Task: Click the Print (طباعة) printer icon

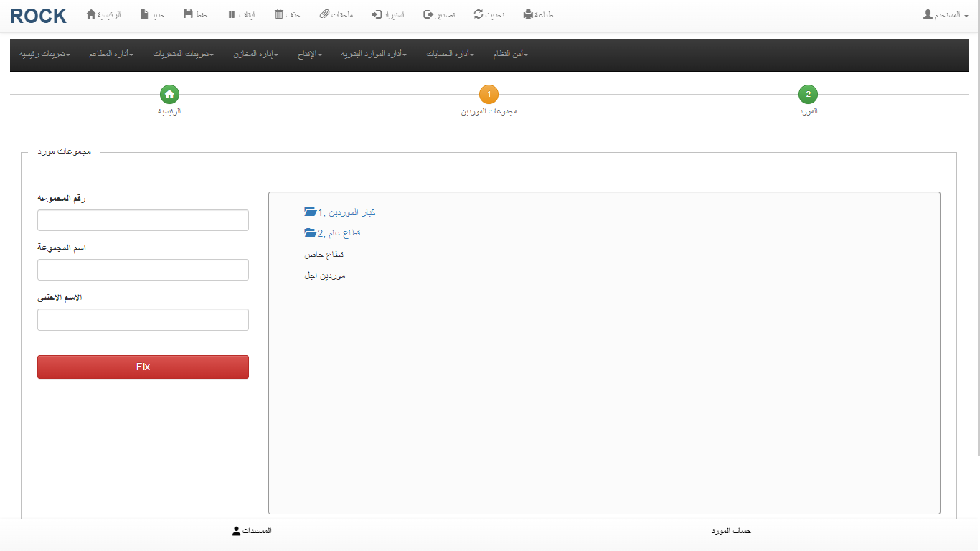Action: click(529, 14)
